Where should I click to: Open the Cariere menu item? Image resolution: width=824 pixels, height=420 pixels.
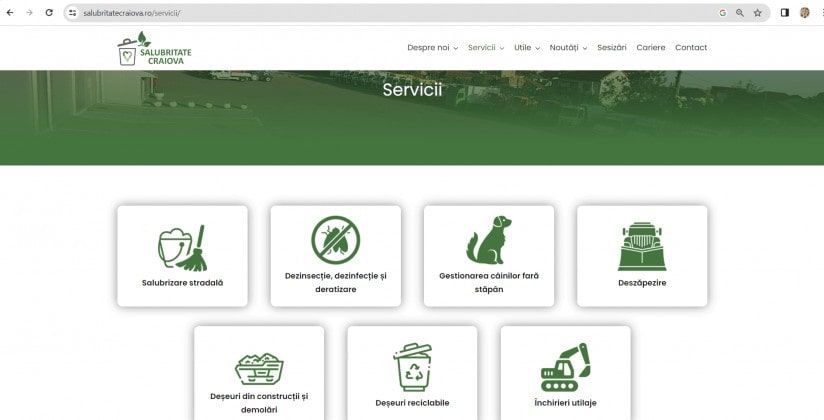click(650, 48)
